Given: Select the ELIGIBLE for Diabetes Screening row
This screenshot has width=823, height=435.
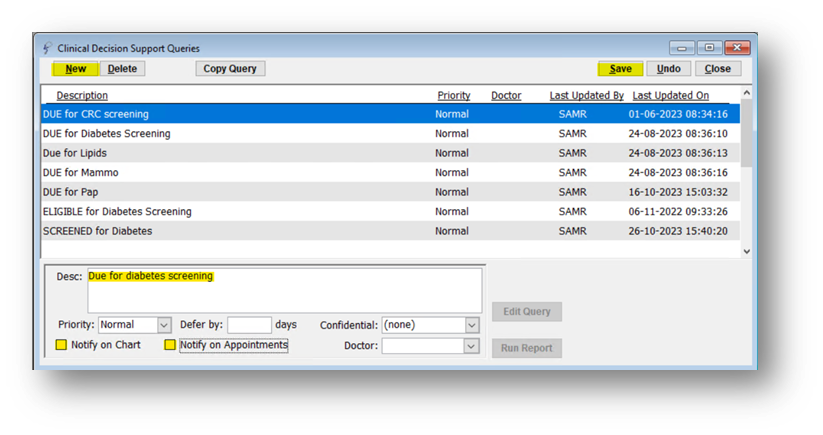Looking at the screenshot, I should tap(391, 211).
